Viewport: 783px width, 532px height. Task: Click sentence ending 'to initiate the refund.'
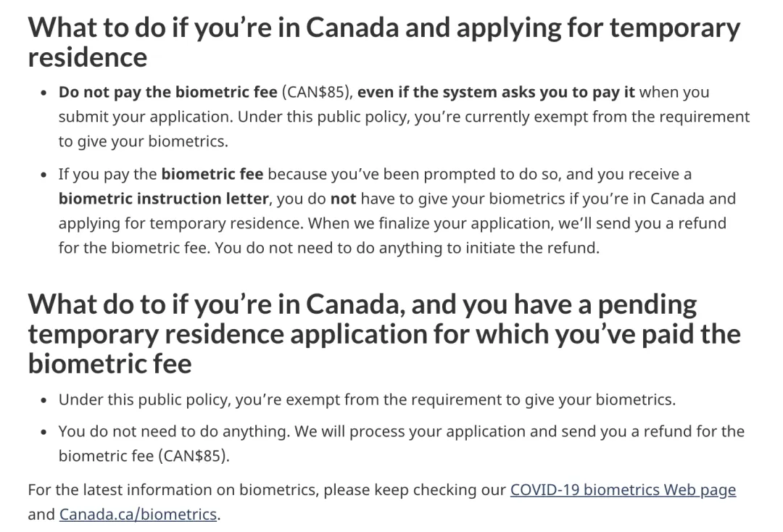coord(407,248)
